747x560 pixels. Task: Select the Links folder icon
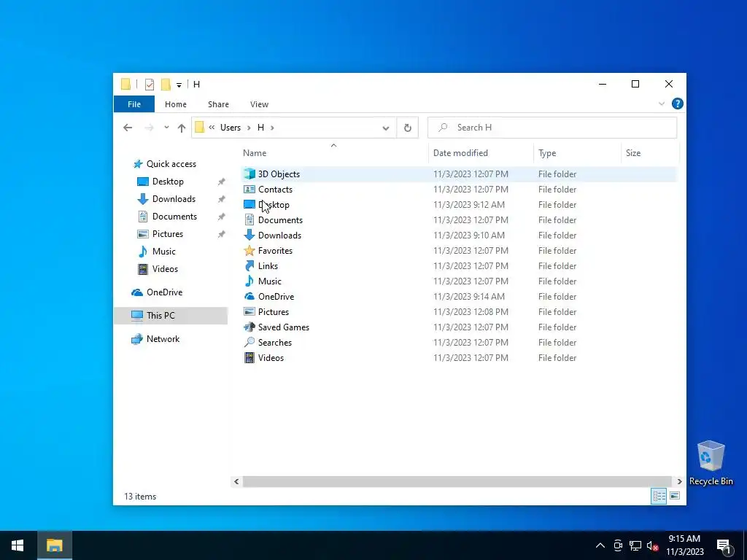point(249,265)
